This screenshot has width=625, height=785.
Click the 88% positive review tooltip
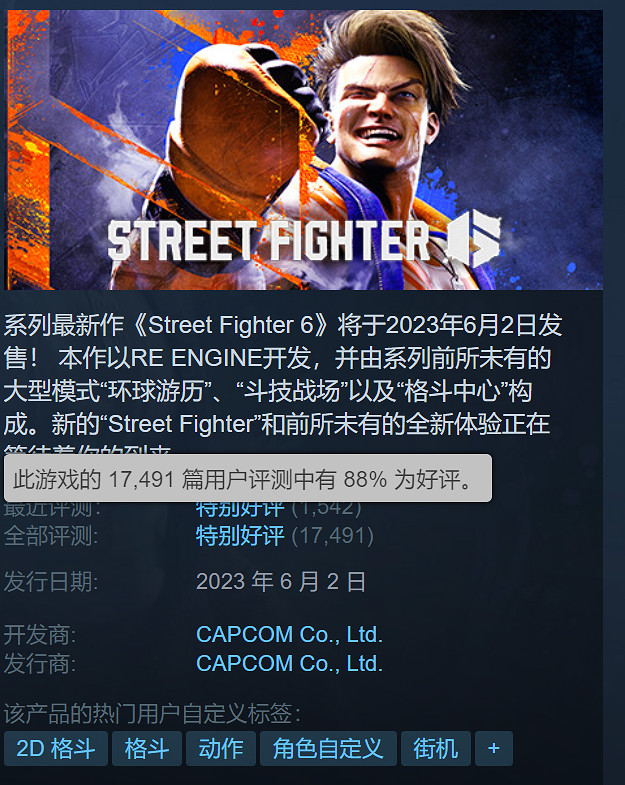point(248,478)
